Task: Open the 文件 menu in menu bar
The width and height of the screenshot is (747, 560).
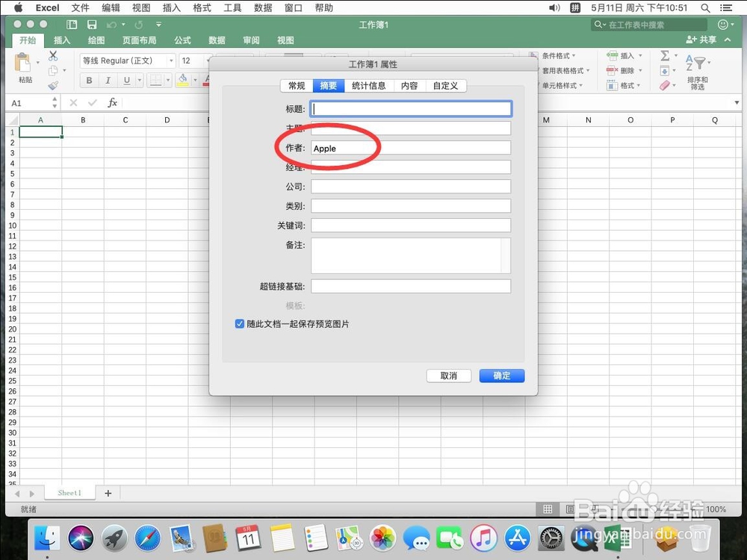Action: point(80,7)
